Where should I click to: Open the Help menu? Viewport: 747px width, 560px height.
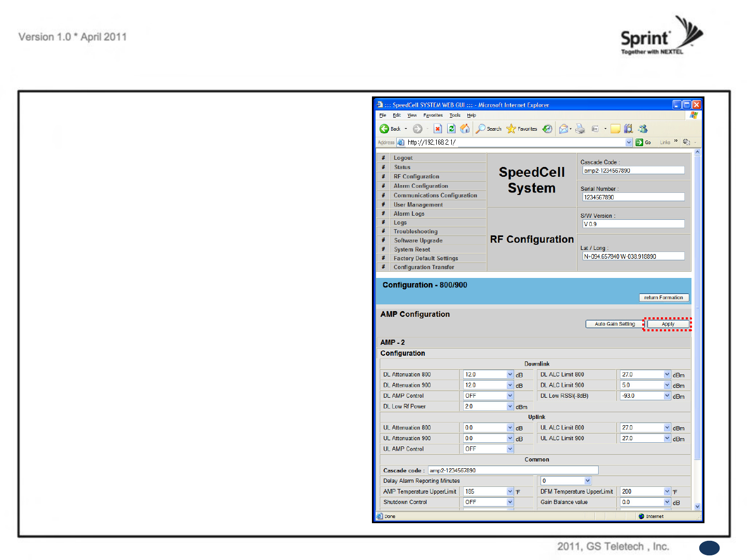472,115
